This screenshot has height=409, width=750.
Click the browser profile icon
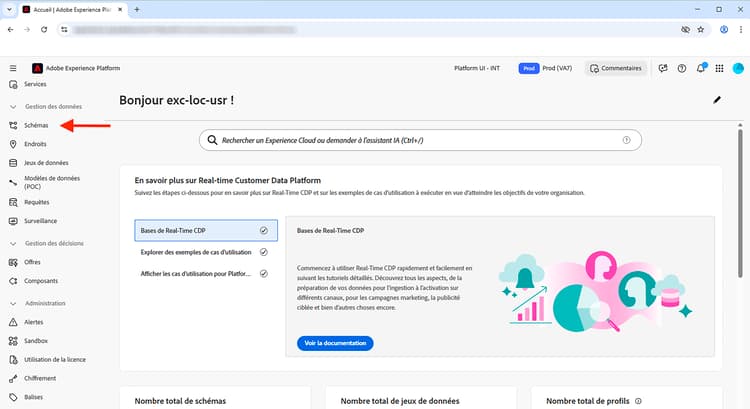pyautogui.click(x=724, y=30)
